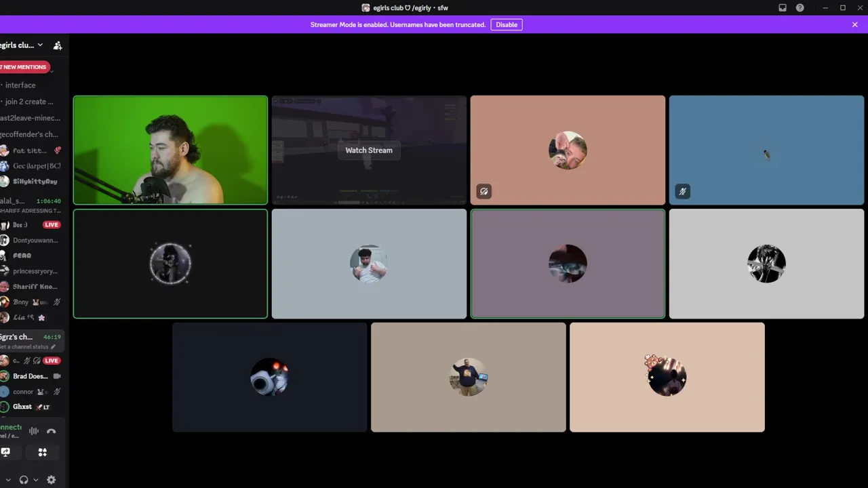Click Set a channel status pencil
The image size is (868, 488).
(x=53, y=347)
